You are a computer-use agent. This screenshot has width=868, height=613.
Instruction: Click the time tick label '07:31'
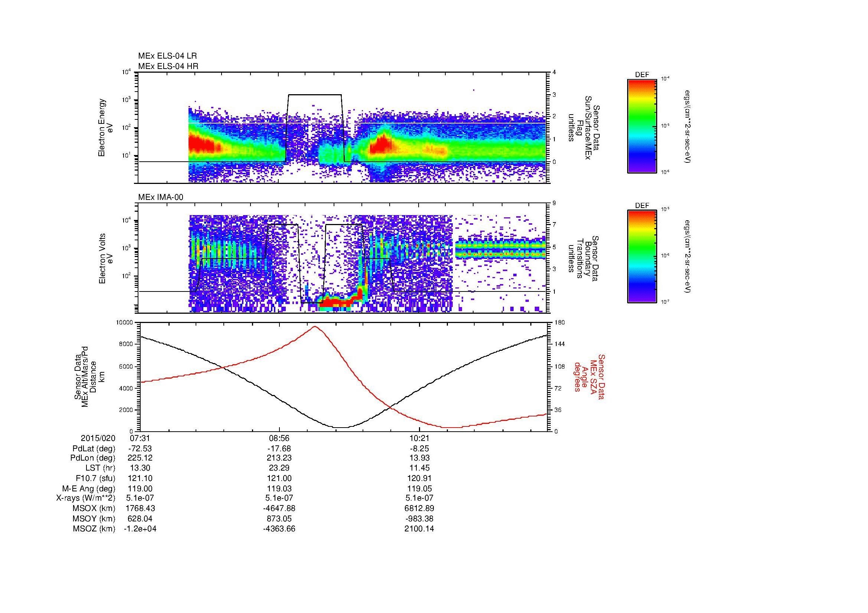[x=140, y=438]
